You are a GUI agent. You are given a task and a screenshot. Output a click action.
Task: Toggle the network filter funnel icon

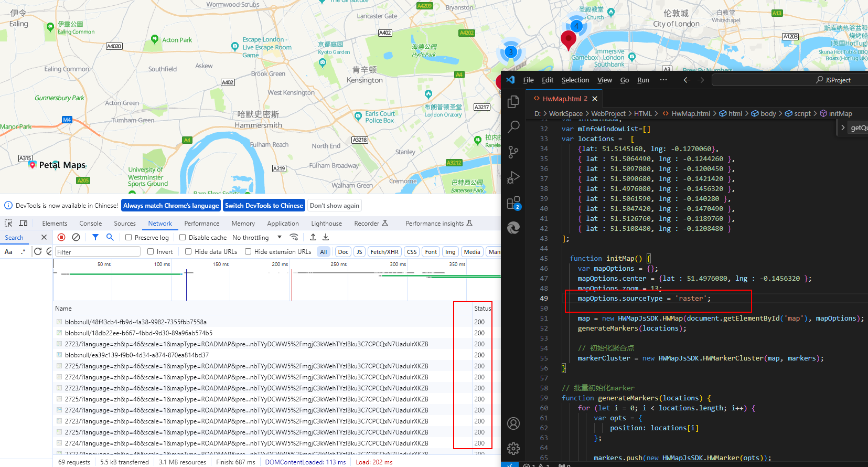pyautogui.click(x=95, y=237)
